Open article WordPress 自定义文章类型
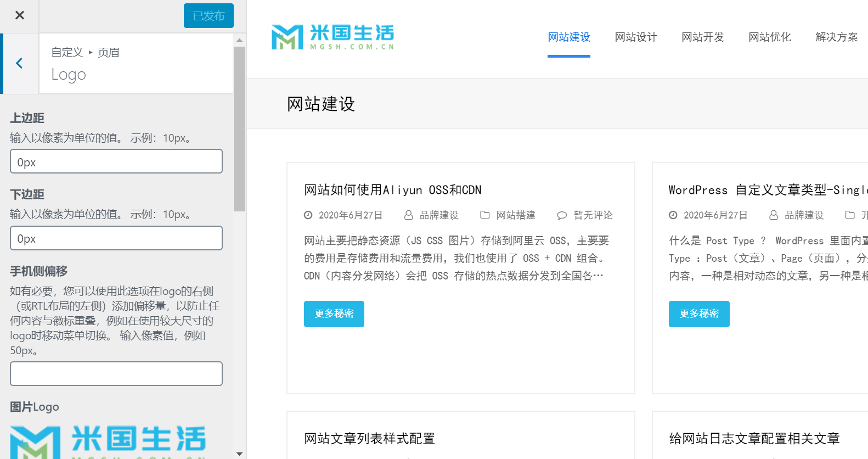The width and height of the screenshot is (868, 459). pyautogui.click(x=768, y=190)
